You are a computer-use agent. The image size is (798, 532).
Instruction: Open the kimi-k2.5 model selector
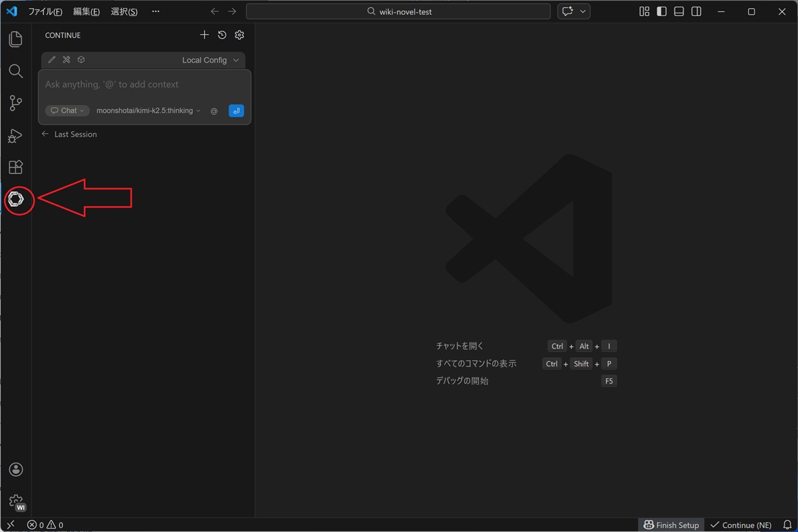pyautogui.click(x=148, y=111)
